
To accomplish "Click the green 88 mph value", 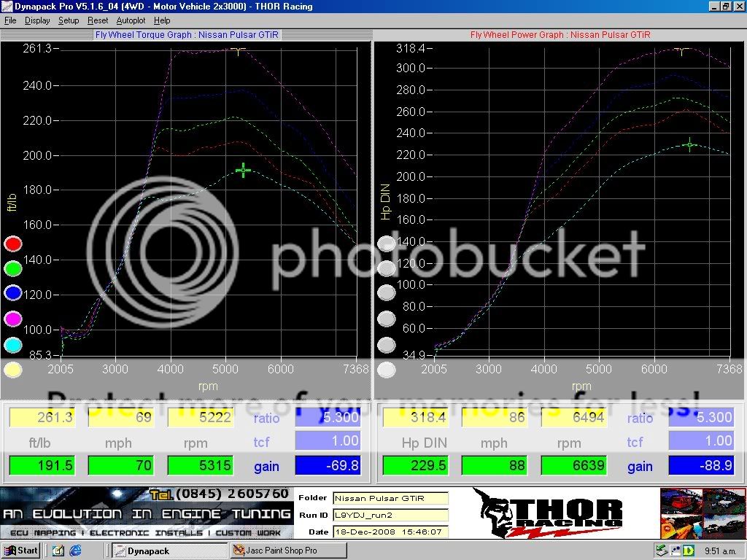I will pos(495,465).
